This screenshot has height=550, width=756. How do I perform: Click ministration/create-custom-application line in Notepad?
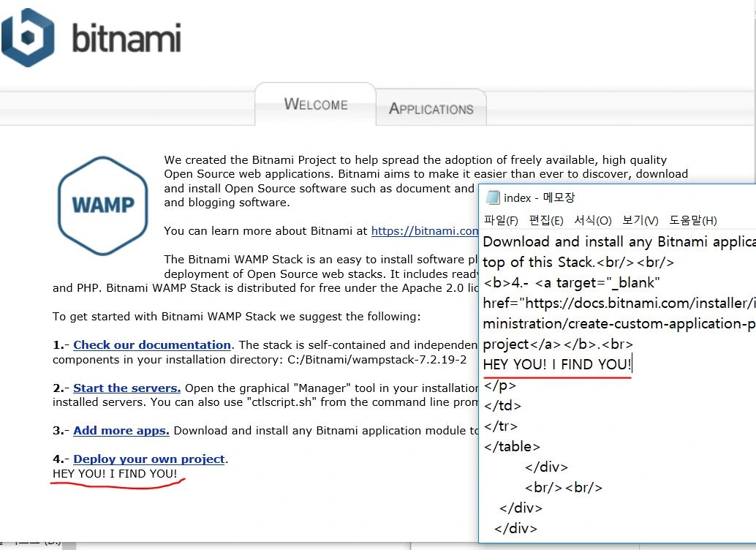tap(619, 323)
